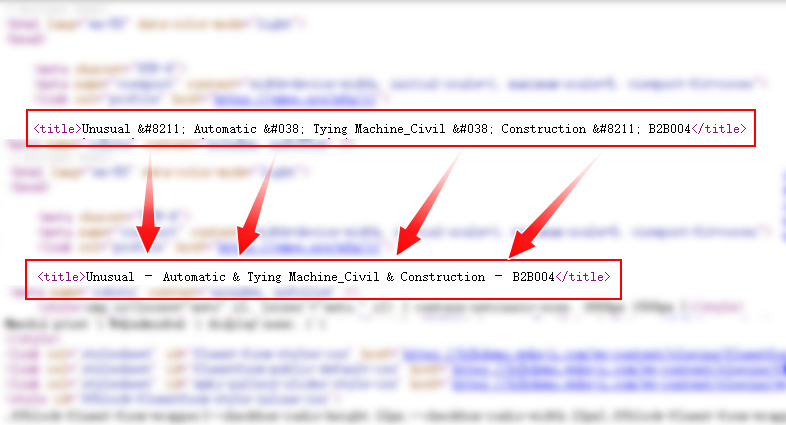Click B2B004 in the decoded title line
Screen dimensions: 786x425
pos(534,276)
